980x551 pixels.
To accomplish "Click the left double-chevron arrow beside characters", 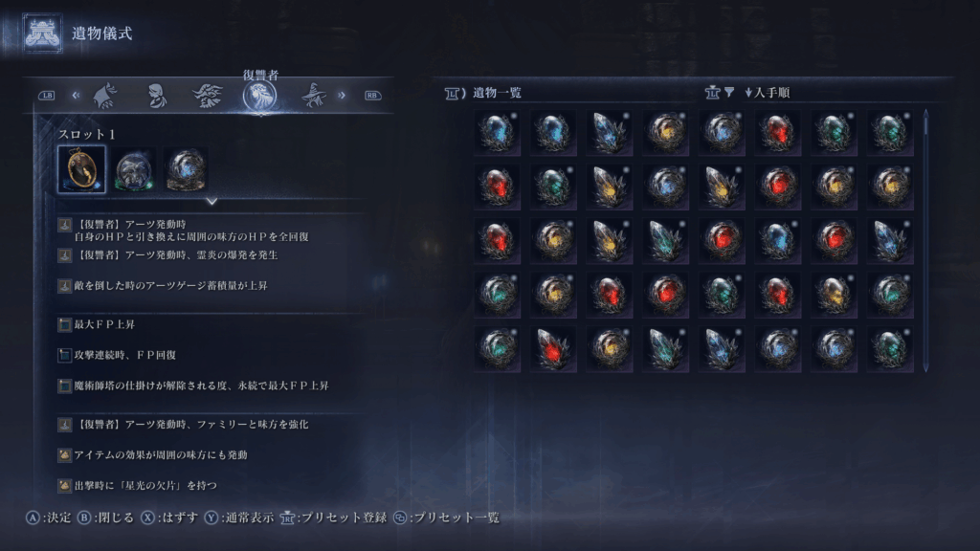I will click(x=76, y=95).
